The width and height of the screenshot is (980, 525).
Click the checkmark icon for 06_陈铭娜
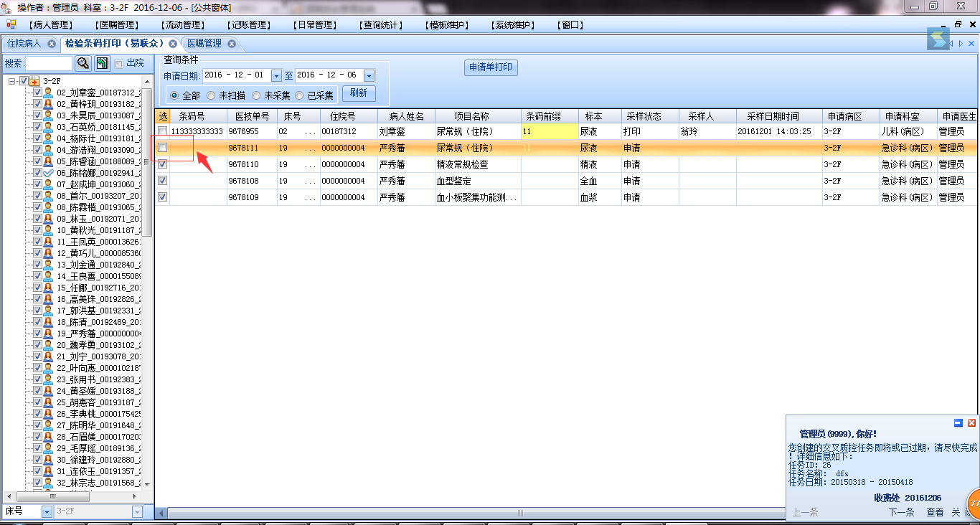[48, 173]
